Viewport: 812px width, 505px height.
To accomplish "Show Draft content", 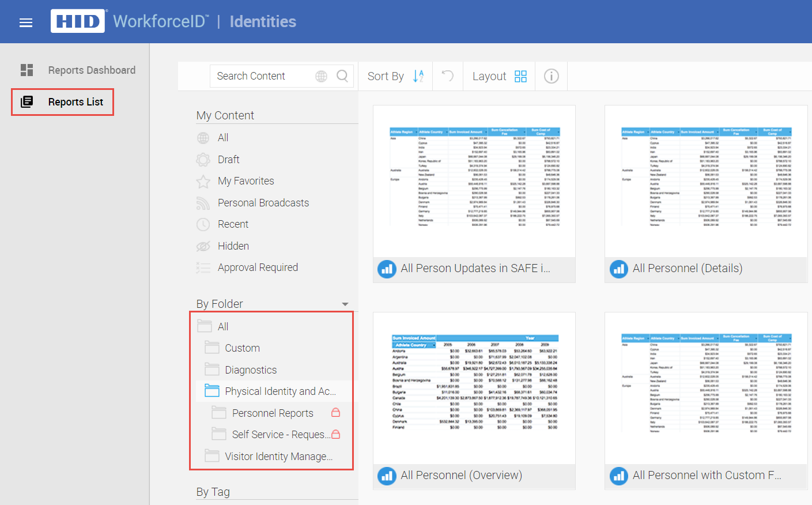I will pos(228,160).
